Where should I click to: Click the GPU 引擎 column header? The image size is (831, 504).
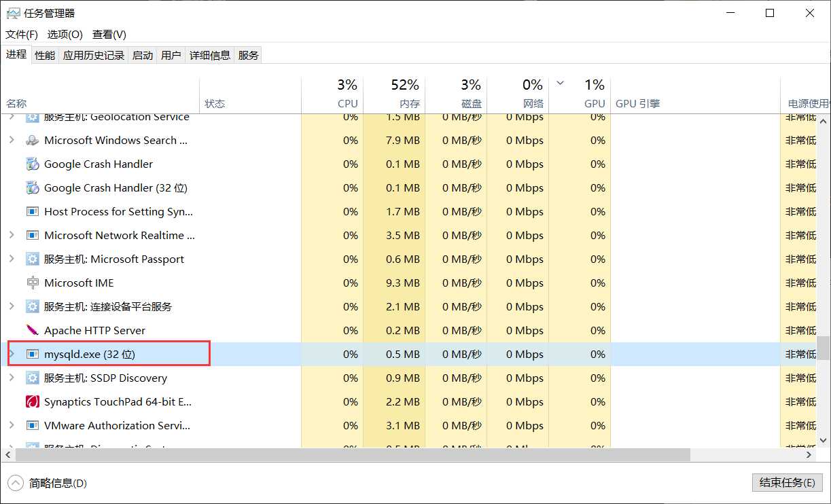pos(695,95)
